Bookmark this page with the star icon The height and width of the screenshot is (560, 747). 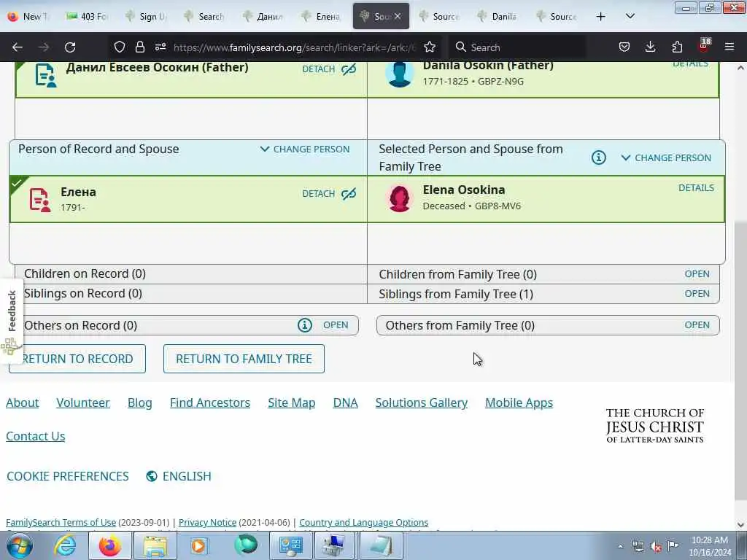click(x=429, y=47)
